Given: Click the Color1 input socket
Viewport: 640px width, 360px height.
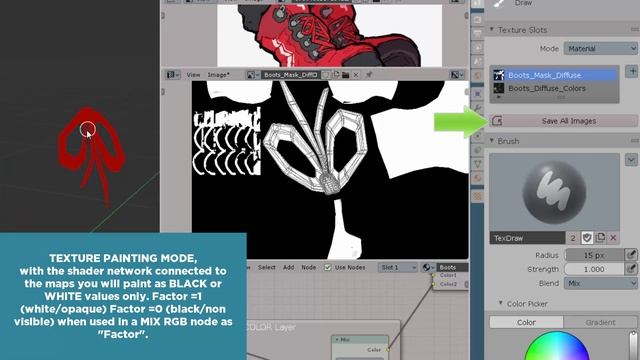Looking at the screenshot, I should (433, 276).
